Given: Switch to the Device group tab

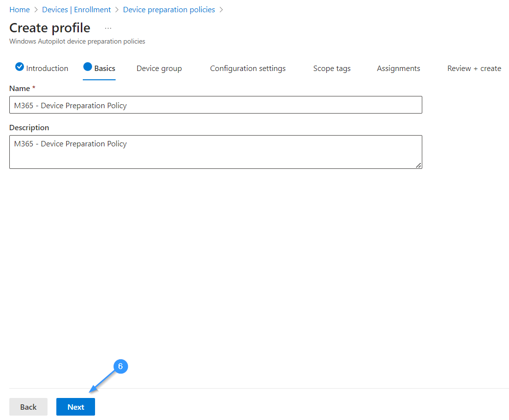Looking at the screenshot, I should 159,69.
